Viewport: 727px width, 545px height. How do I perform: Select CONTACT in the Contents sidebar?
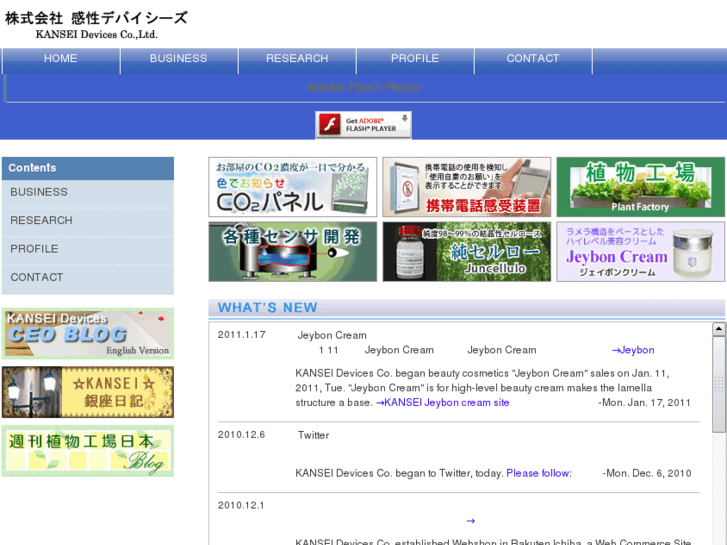[x=88, y=277]
